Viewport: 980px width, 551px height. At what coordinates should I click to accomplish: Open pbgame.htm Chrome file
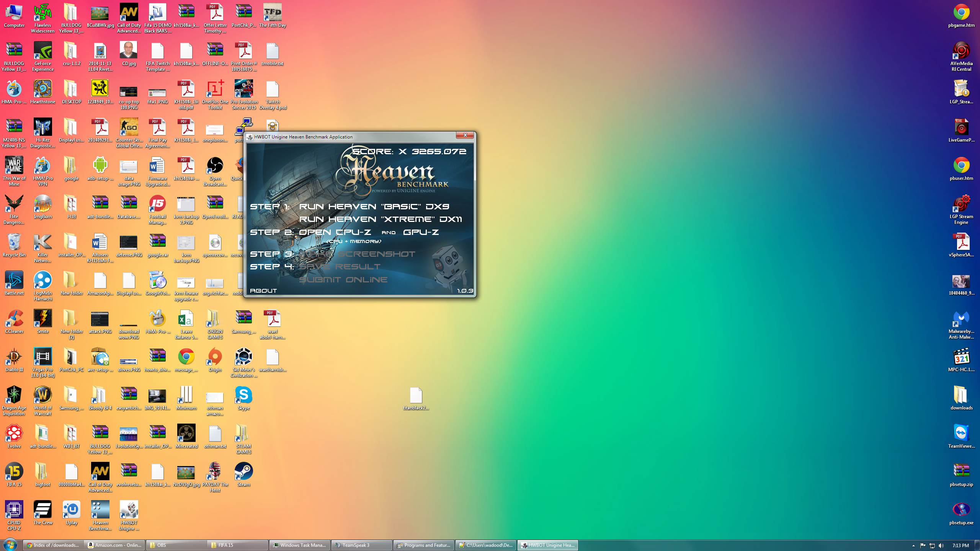(961, 16)
